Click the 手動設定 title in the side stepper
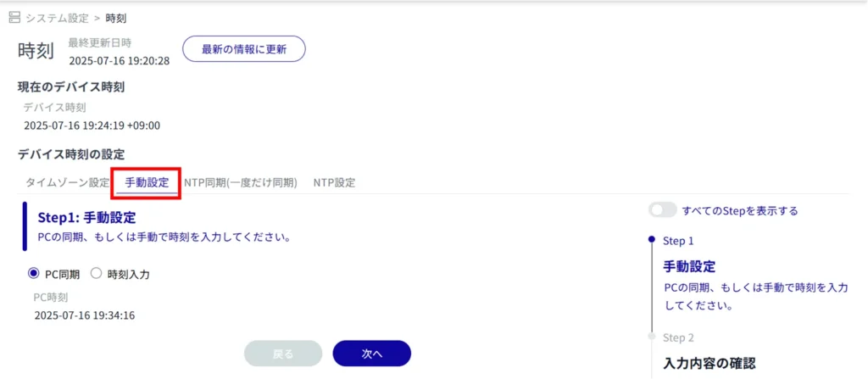Screen dimensions: 868x379 coord(689,265)
